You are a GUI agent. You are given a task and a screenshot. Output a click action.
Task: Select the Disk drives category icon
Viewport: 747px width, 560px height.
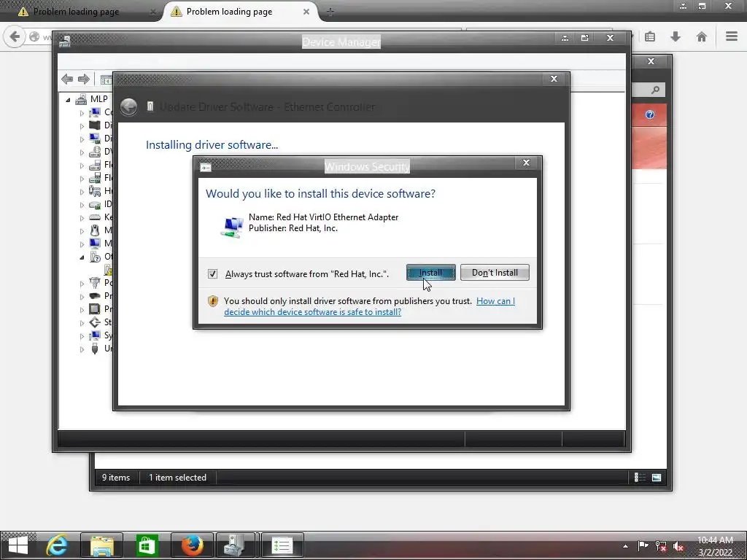tap(95, 125)
